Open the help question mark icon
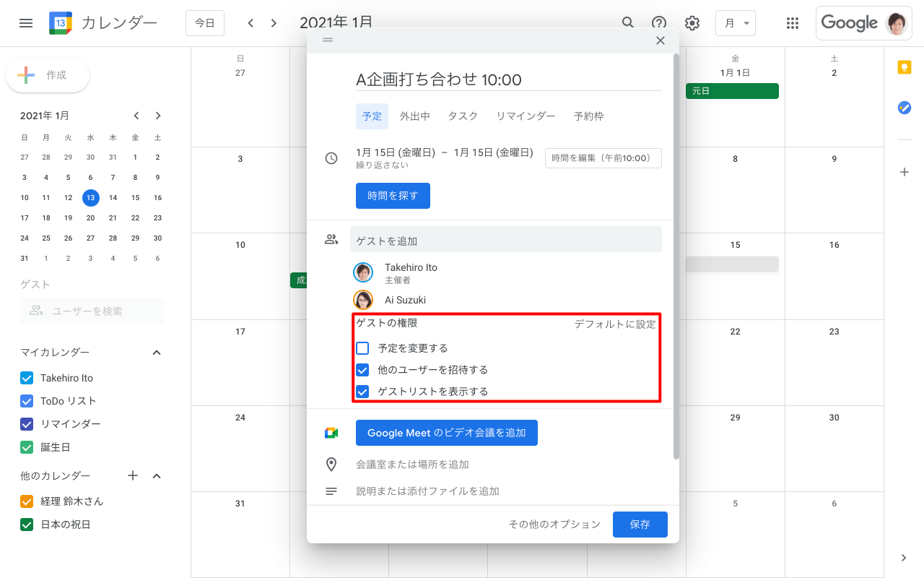This screenshot has height=578, width=924. point(659,23)
